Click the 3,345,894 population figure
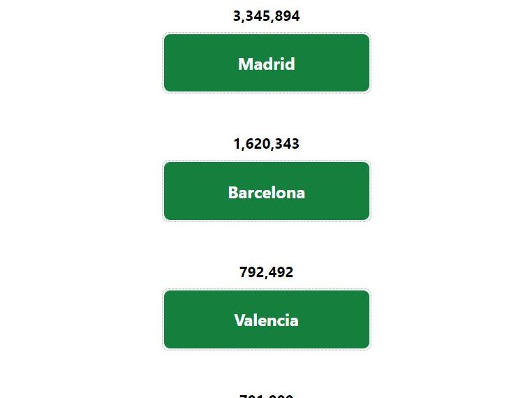The width and height of the screenshot is (532, 398). coord(266,16)
